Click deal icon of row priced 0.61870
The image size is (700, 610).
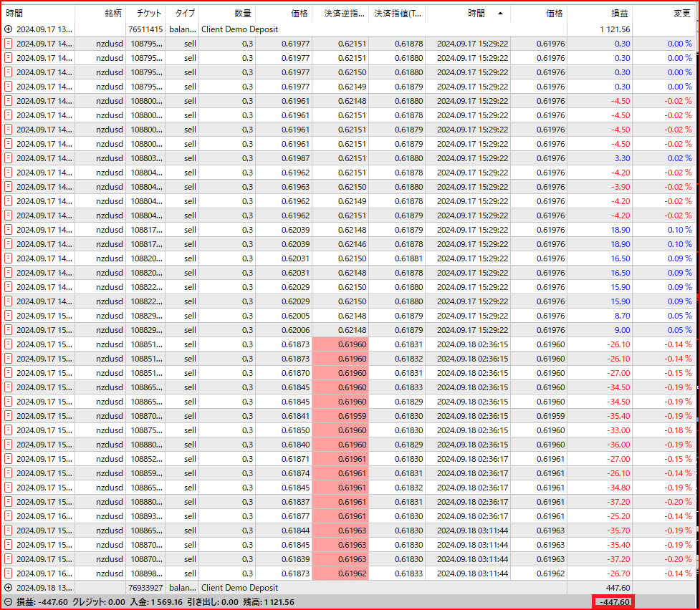click(x=8, y=372)
